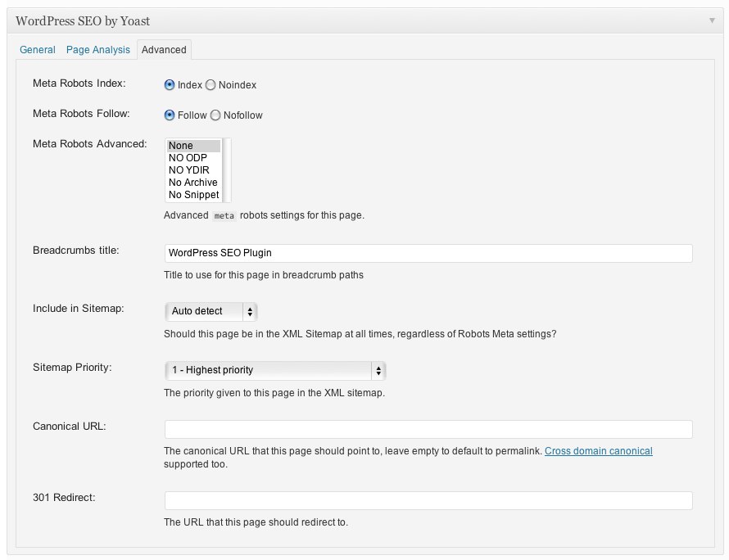Open the Page Analysis tab
The height and width of the screenshot is (560, 729).
98,50
